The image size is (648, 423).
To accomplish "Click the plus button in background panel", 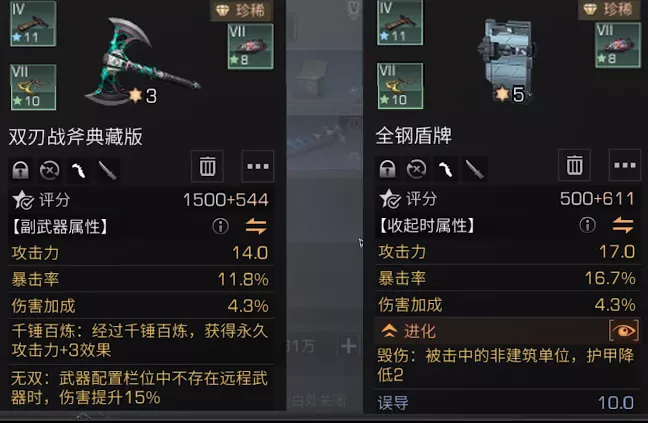I will click(348, 345).
